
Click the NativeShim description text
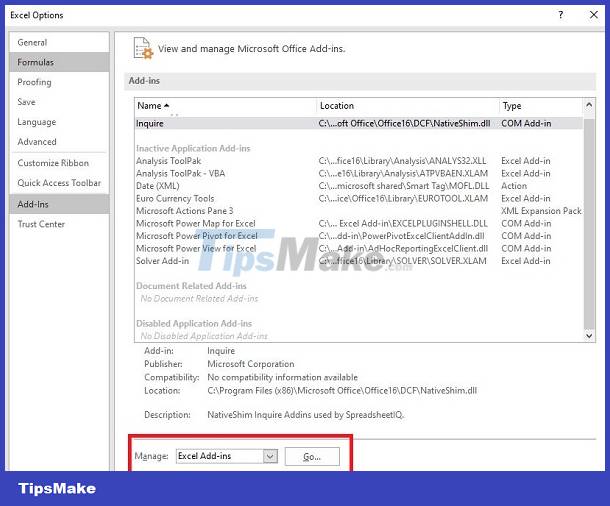click(306, 415)
